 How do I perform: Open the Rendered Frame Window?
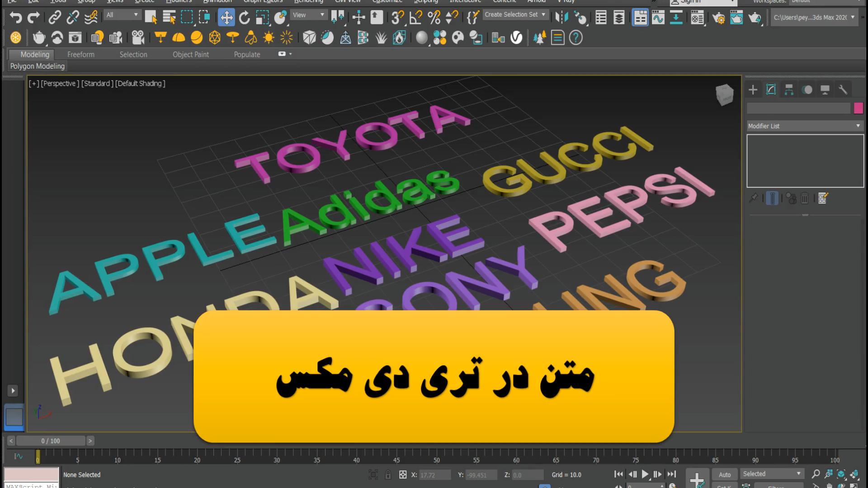click(x=736, y=18)
